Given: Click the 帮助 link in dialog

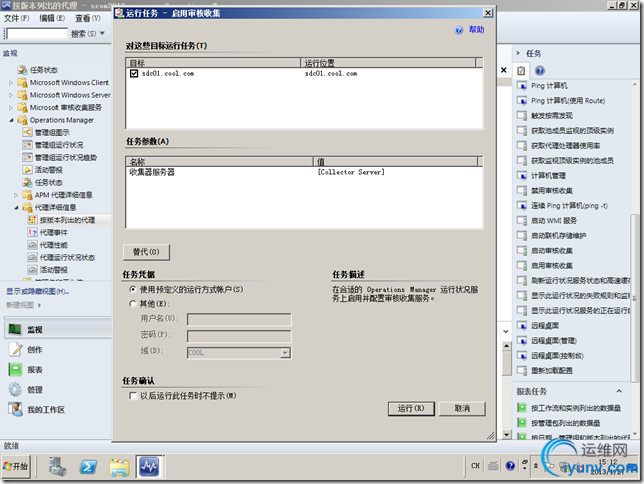Looking at the screenshot, I should coord(476,30).
